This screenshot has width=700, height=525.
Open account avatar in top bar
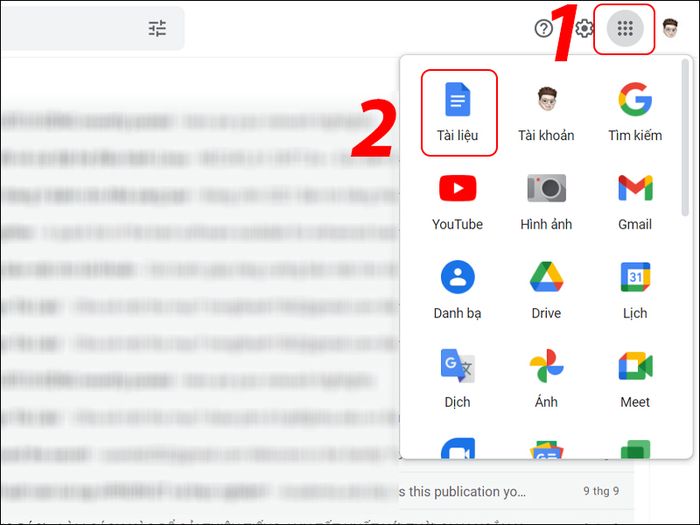(670, 29)
